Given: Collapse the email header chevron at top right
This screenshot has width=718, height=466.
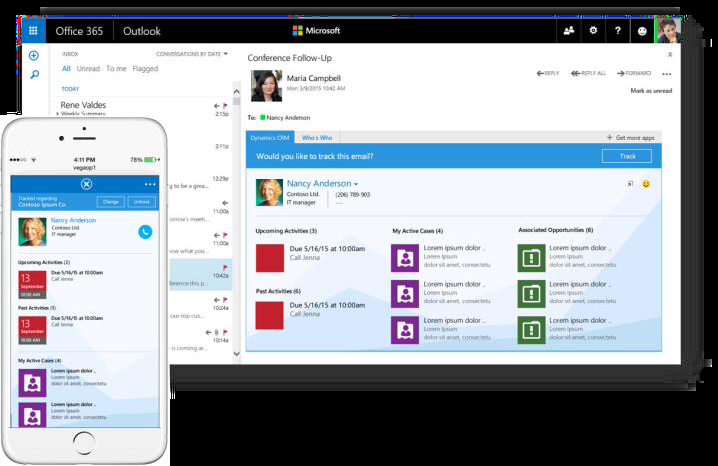Looking at the screenshot, I should click(x=670, y=54).
